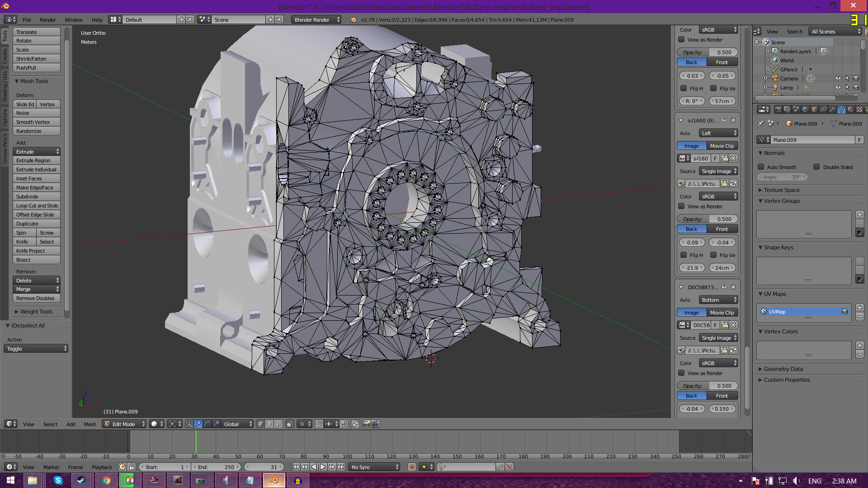Screen dimensions: 868x488
Task: Click the timeline play animation button
Action: pos(323,467)
